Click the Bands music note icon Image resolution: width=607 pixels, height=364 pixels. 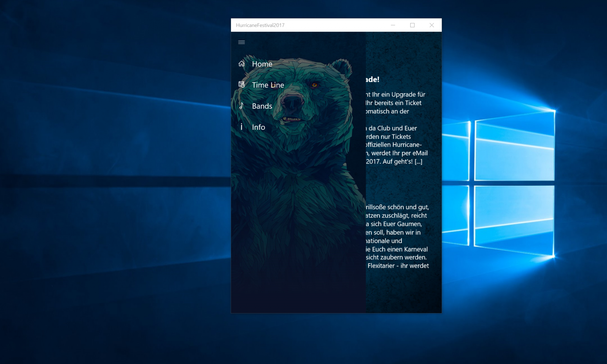coord(242,106)
